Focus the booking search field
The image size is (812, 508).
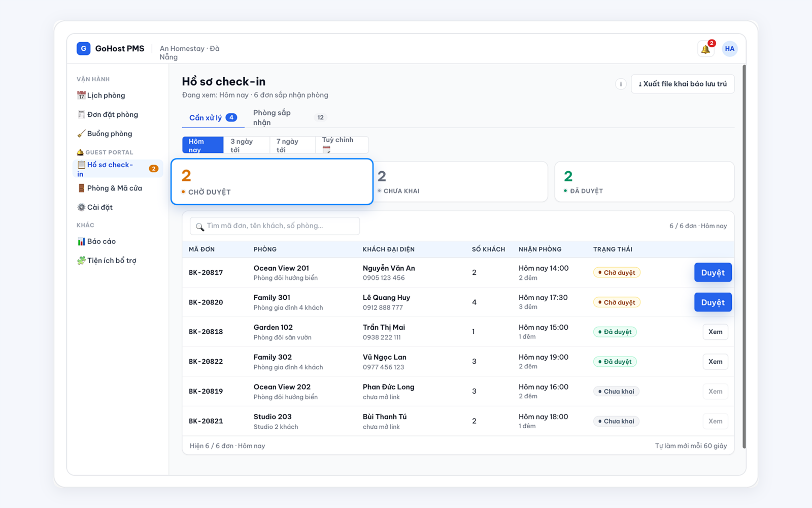click(x=275, y=226)
